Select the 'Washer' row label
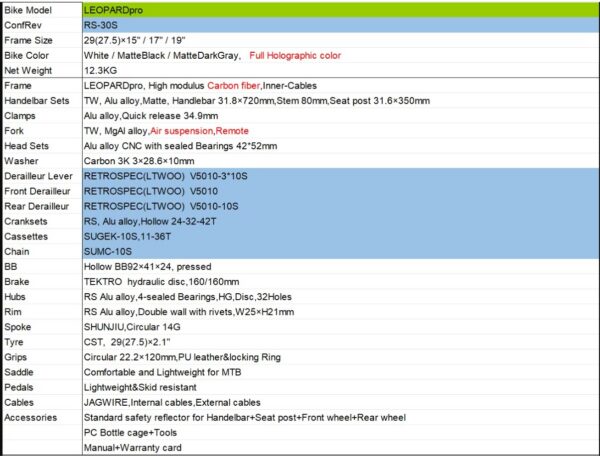 [21, 161]
